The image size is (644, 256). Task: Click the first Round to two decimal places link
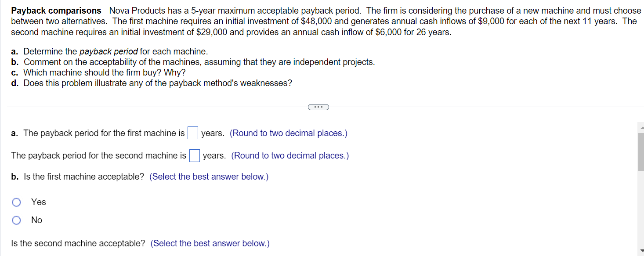click(x=288, y=133)
